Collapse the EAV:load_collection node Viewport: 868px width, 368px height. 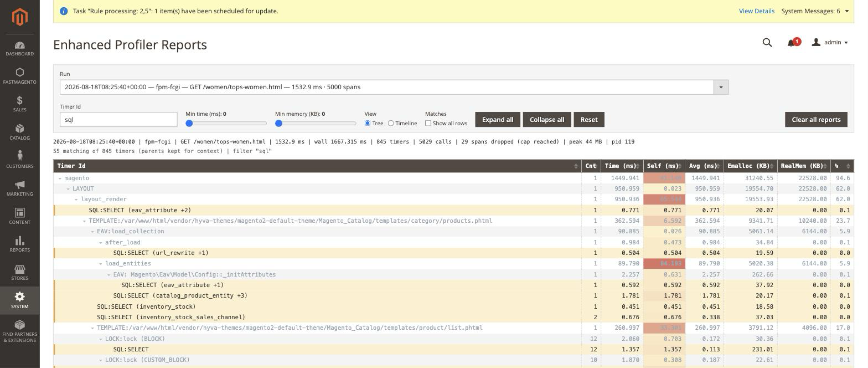tap(92, 232)
